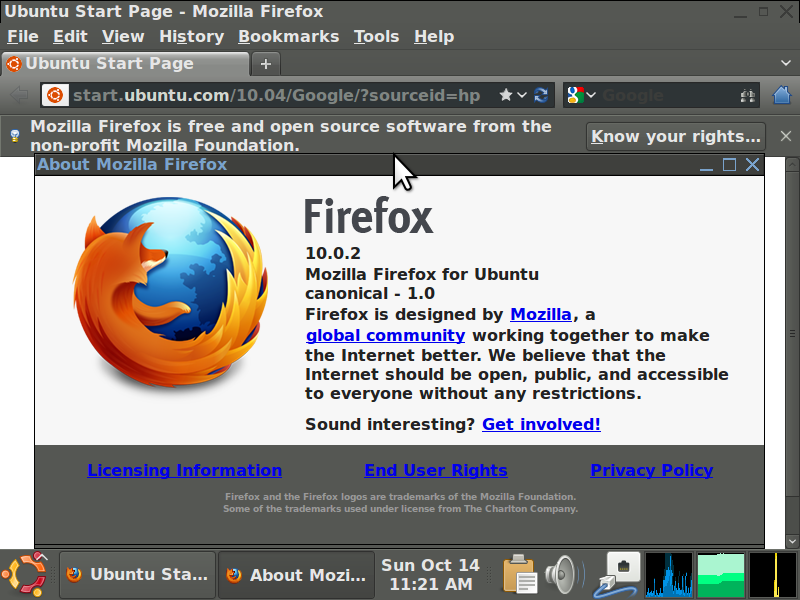Image resolution: width=800 pixels, height=600 pixels.
Task: Open the Bookmarks menu
Action: pos(288,37)
